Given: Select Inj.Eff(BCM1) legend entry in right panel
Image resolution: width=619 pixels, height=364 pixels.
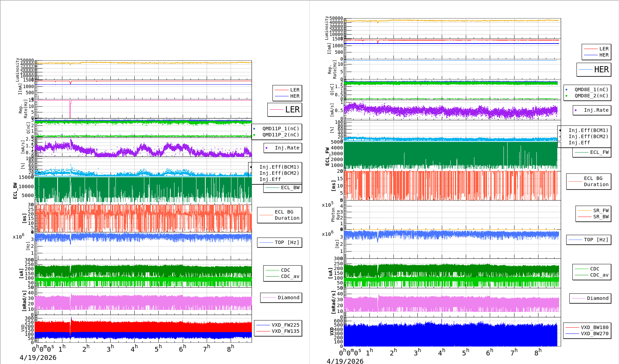Looking at the screenshot, I should pos(588,130).
